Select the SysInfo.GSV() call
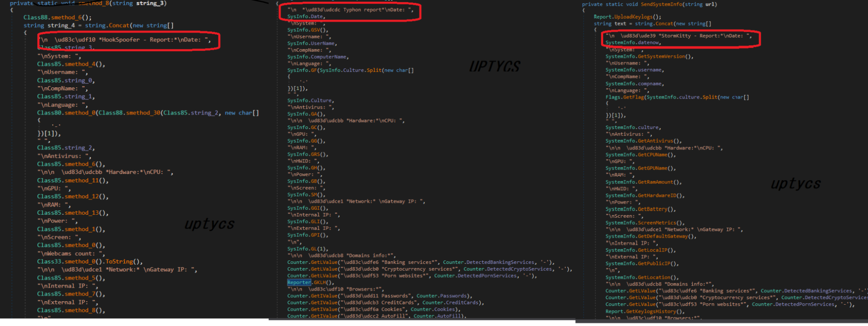868x326 pixels. 307,30
